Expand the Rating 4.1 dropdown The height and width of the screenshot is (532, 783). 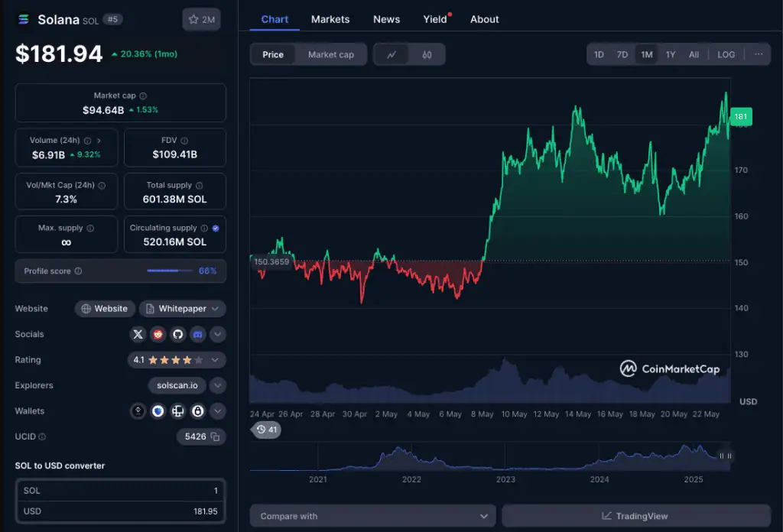[215, 360]
